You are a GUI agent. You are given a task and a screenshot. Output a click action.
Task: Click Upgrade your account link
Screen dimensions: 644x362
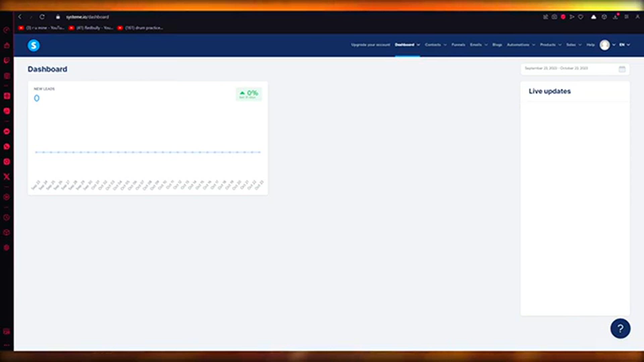[371, 45]
